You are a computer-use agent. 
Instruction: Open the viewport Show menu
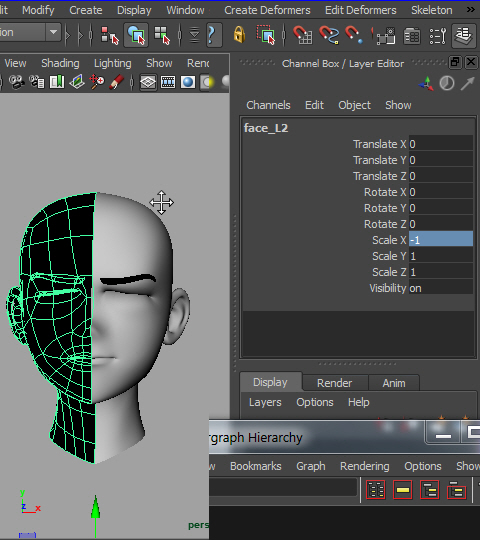(x=159, y=63)
